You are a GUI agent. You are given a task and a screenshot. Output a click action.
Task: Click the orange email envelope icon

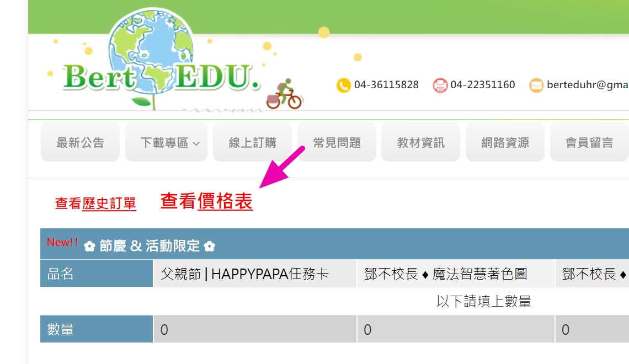536,85
